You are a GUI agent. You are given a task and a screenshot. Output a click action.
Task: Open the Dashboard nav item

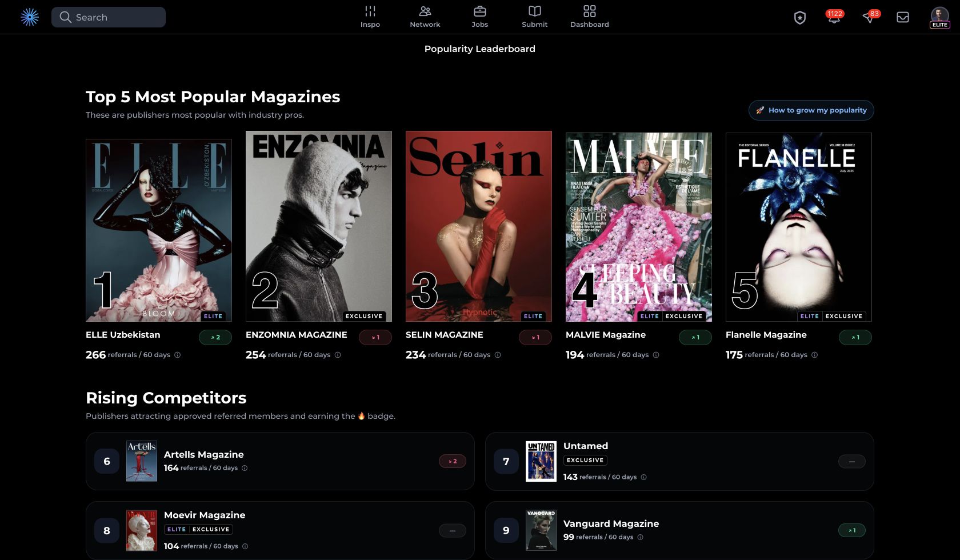point(590,17)
